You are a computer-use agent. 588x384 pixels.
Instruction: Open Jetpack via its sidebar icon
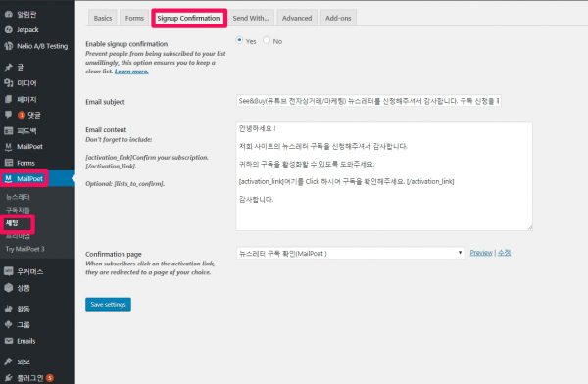pos(8,30)
